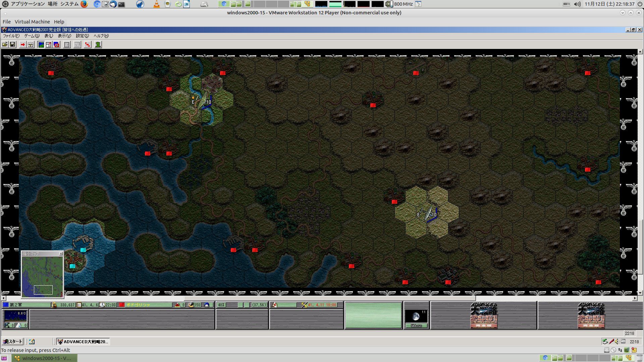644x362 pixels.
Task: Open the 表(L) menu
Action: point(49,36)
